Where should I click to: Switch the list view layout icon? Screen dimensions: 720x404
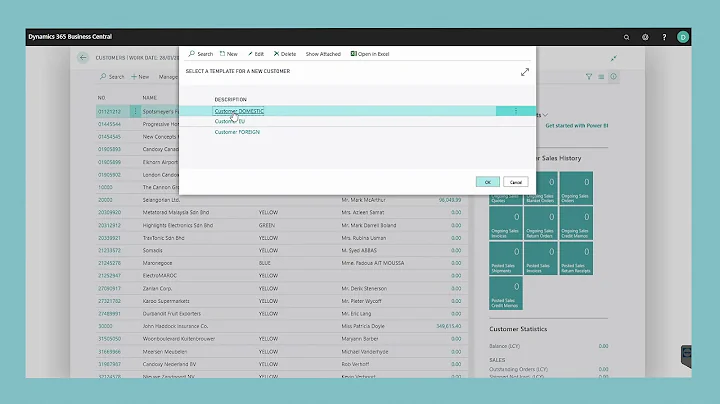pyautogui.click(x=601, y=77)
